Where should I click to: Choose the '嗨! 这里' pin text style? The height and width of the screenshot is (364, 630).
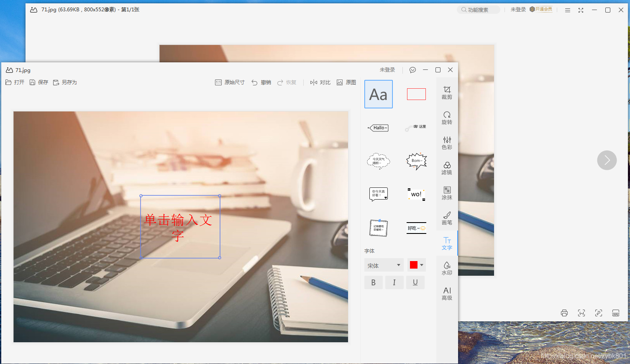(416, 127)
